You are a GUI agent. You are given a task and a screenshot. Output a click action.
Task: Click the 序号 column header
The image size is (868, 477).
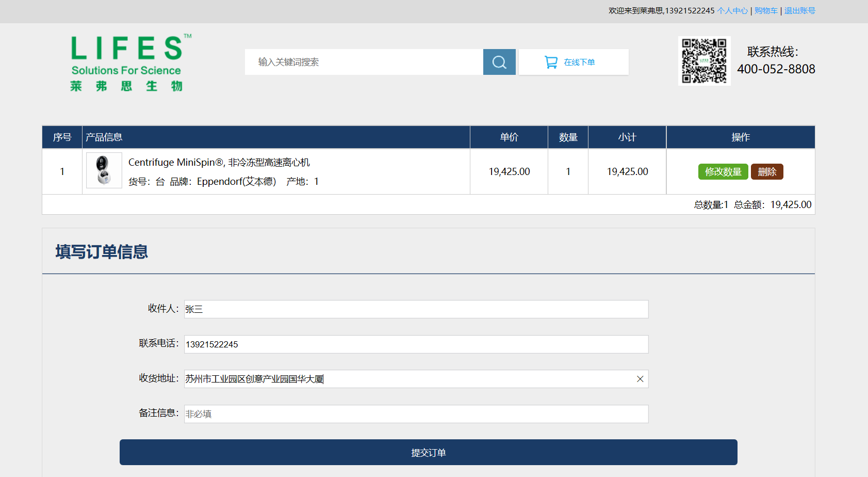[62, 137]
